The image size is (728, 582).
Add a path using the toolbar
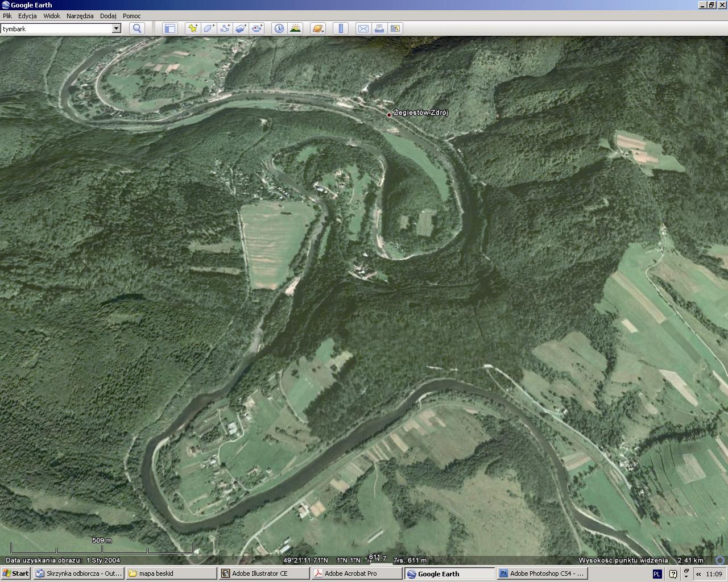[225, 28]
